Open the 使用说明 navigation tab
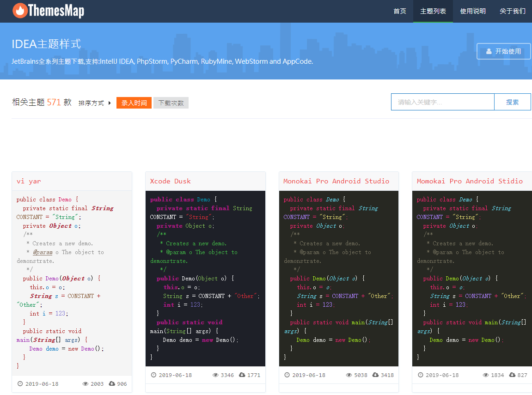The height and width of the screenshot is (395, 532). click(x=472, y=11)
